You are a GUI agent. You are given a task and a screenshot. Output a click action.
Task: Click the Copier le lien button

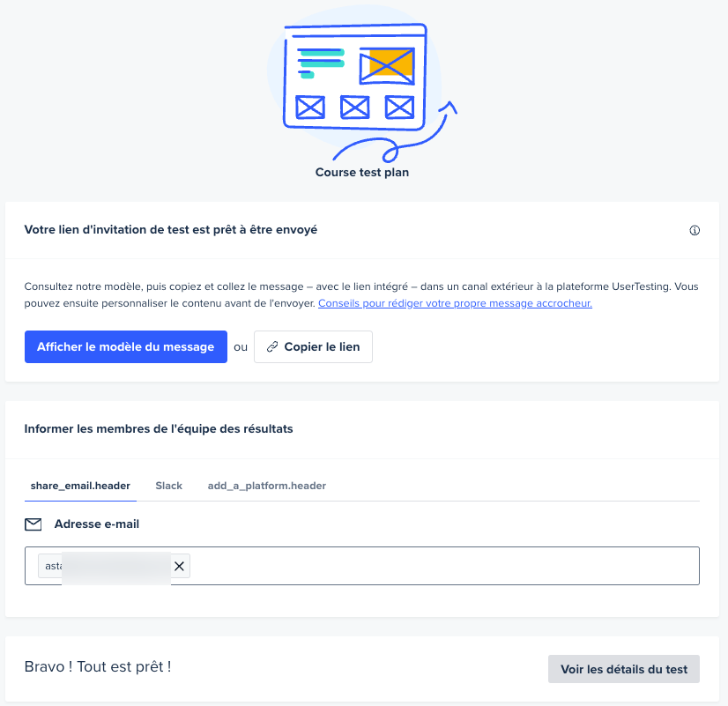tap(313, 346)
